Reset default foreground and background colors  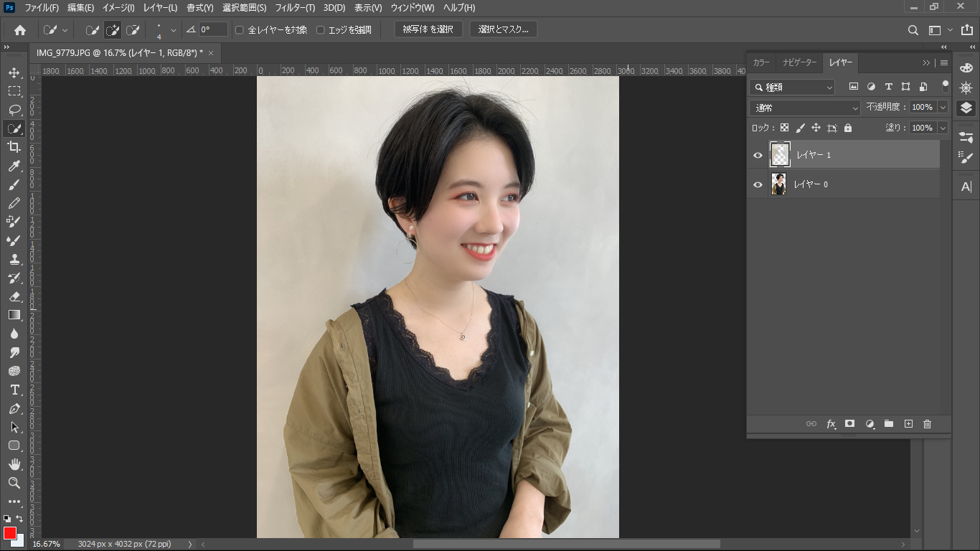point(6,518)
